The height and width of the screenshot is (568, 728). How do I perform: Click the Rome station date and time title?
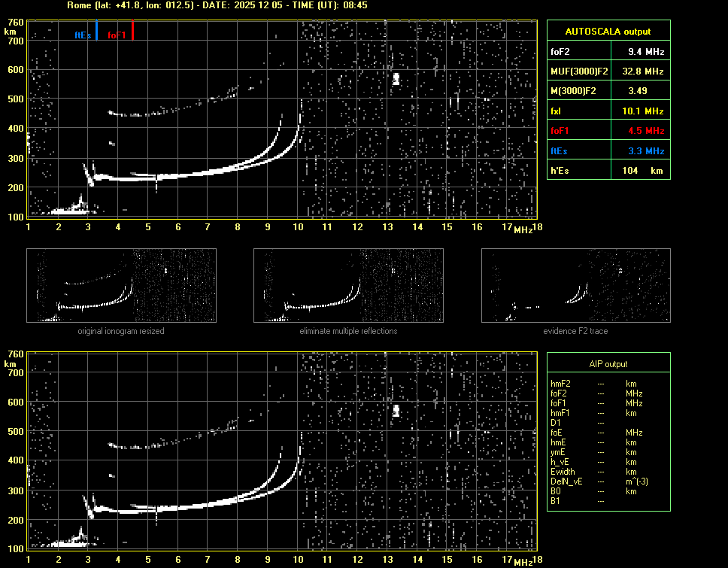[x=217, y=5]
